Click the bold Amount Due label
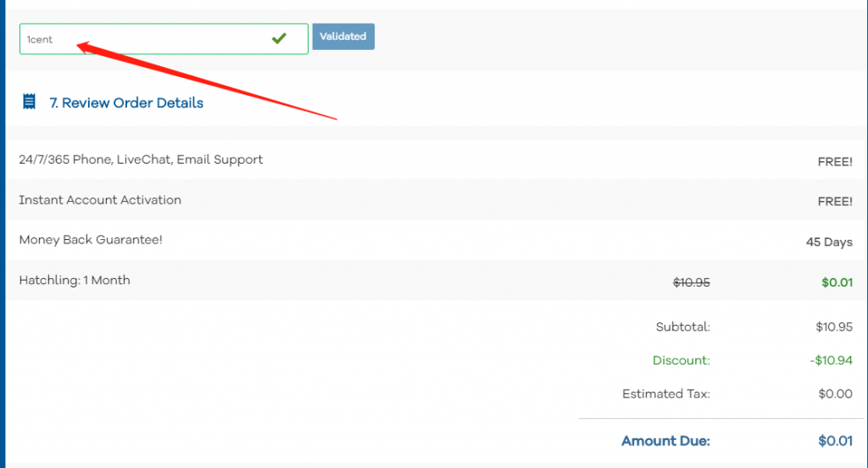This screenshot has width=868, height=468. [x=665, y=441]
